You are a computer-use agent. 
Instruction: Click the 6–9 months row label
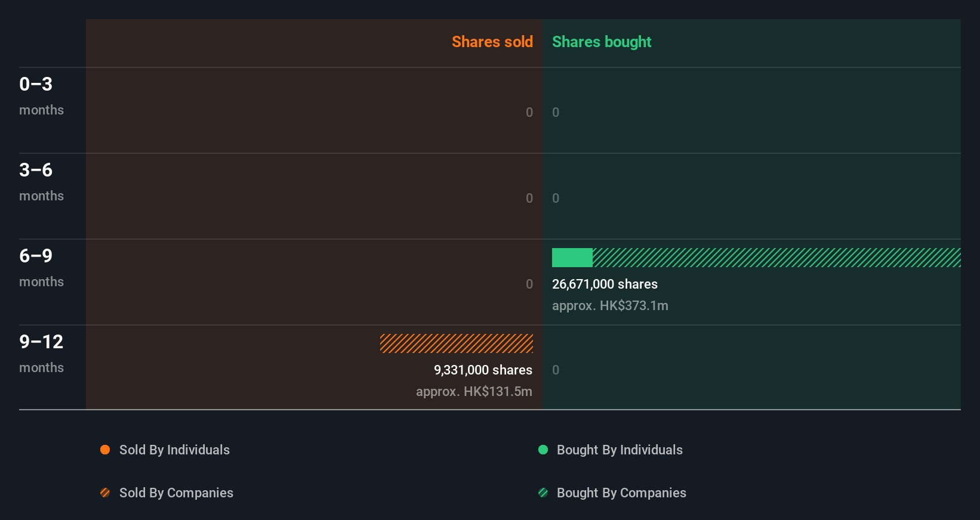coord(41,267)
